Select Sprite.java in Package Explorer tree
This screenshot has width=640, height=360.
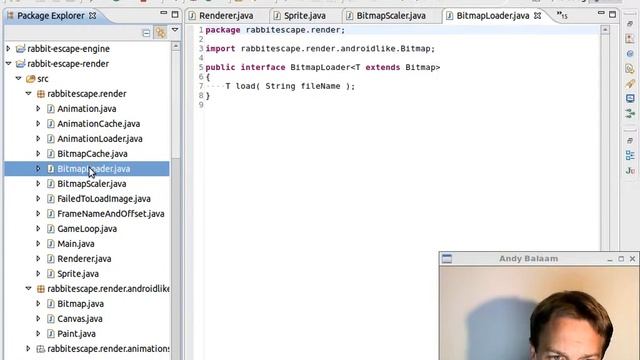point(78,274)
